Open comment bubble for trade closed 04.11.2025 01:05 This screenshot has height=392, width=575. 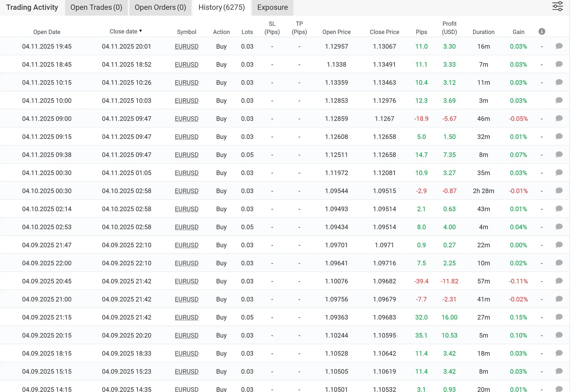click(559, 173)
